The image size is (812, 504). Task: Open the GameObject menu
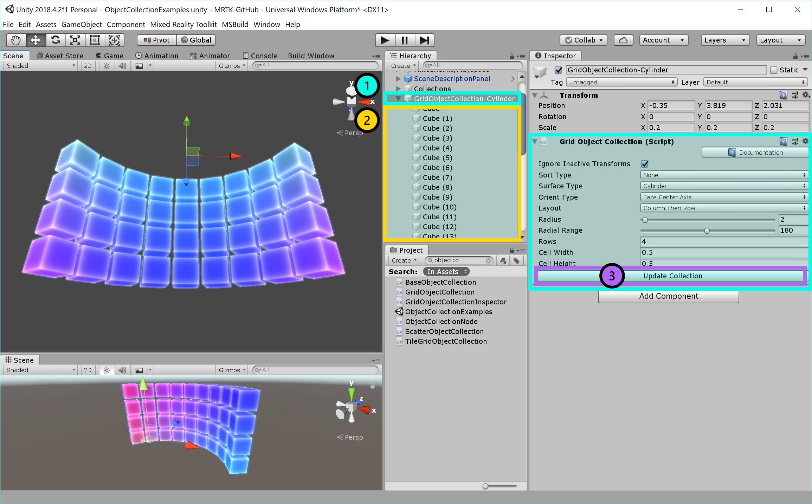[x=81, y=24]
